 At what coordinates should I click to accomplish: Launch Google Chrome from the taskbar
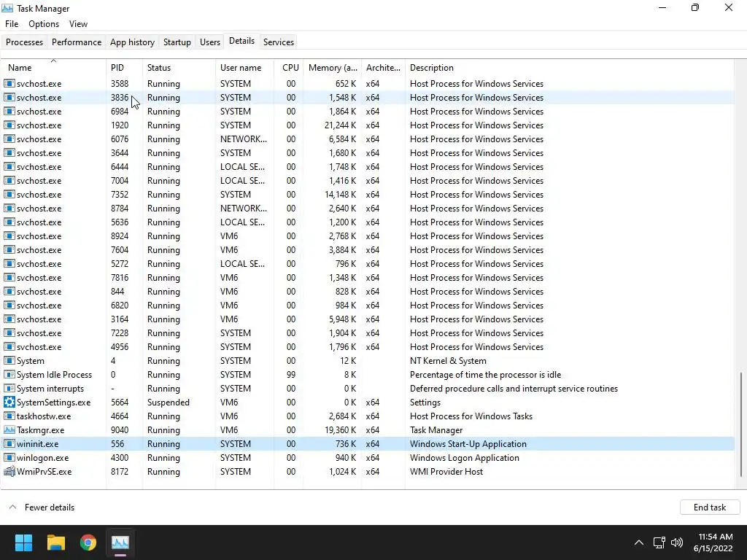(x=88, y=542)
